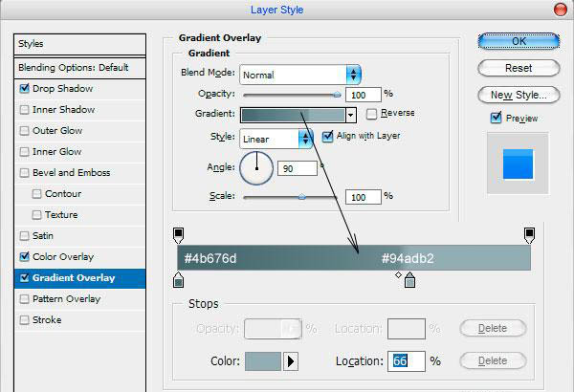574x392 pixels.
Task: Select the Stroke style row
Action: click(79, 320)
